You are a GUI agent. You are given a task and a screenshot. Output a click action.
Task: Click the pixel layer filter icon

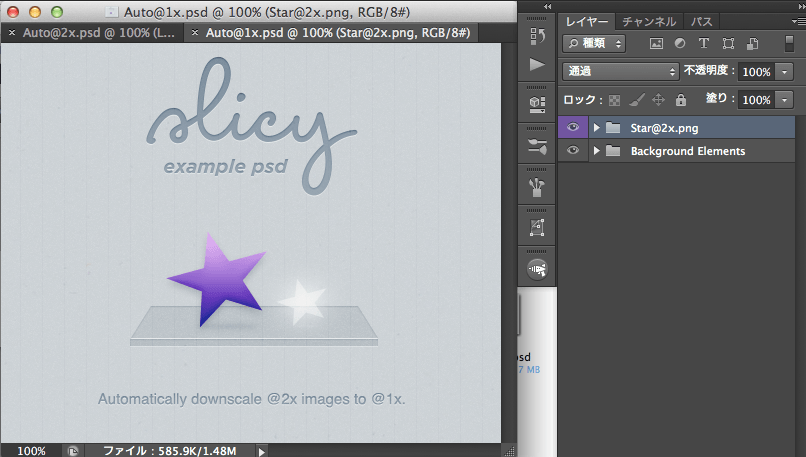click(657, 44)
